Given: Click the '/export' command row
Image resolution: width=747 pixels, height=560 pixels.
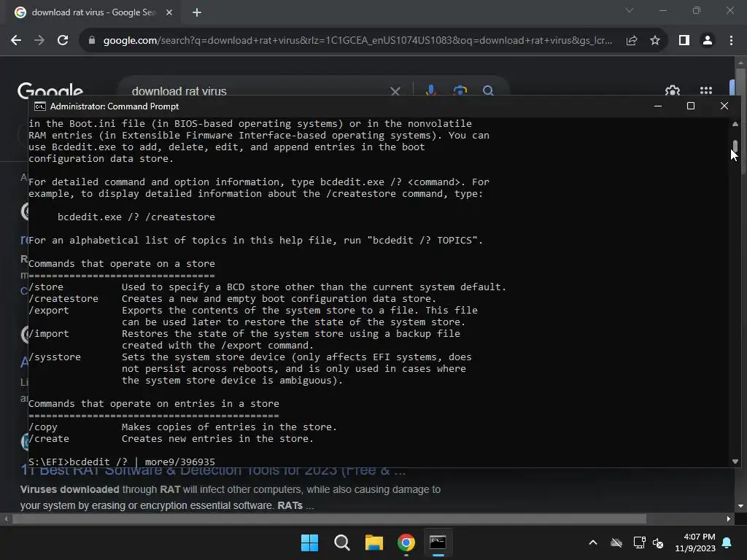Looking at the screenshot, I should [253, 316].
